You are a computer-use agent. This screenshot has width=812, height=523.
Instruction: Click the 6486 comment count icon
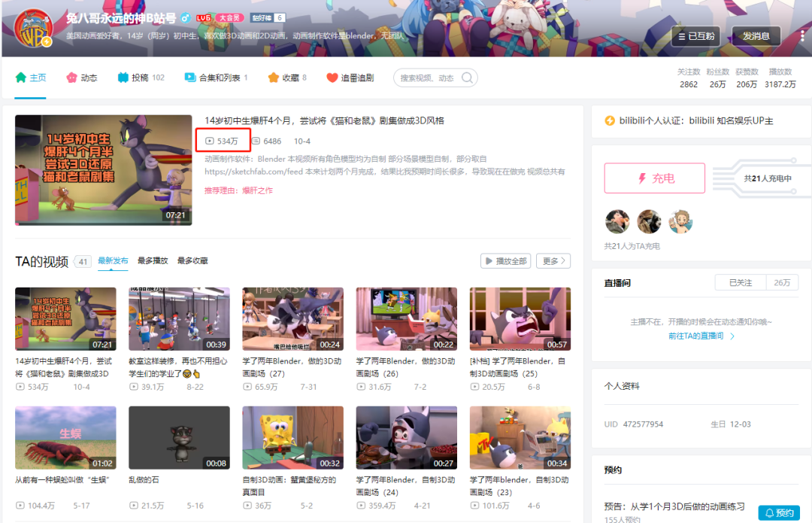[256, 141]
